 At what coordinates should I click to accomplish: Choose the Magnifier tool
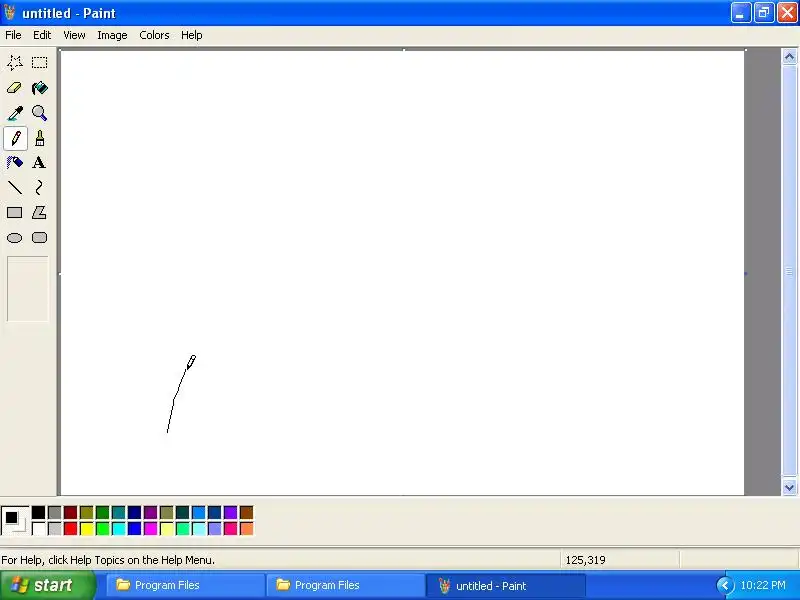pyautogui.click(x=39, y=113)
